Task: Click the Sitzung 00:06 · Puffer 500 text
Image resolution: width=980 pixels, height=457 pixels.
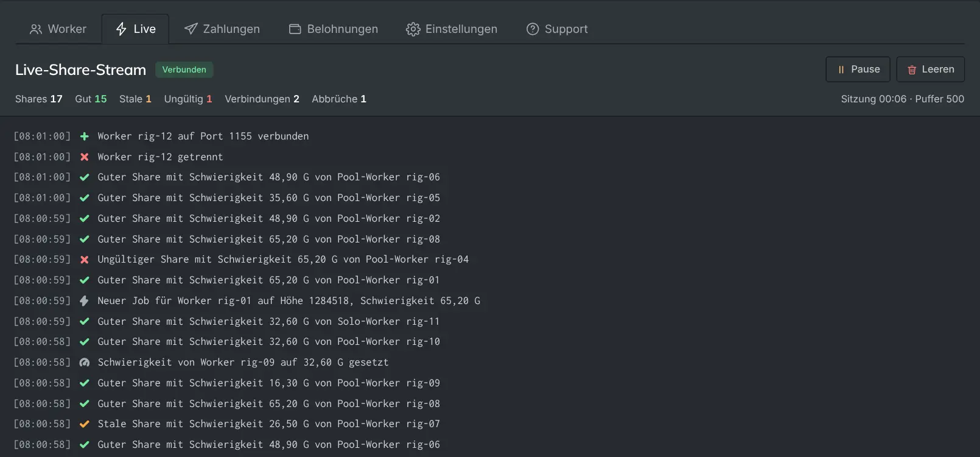Action: [903, 99]
